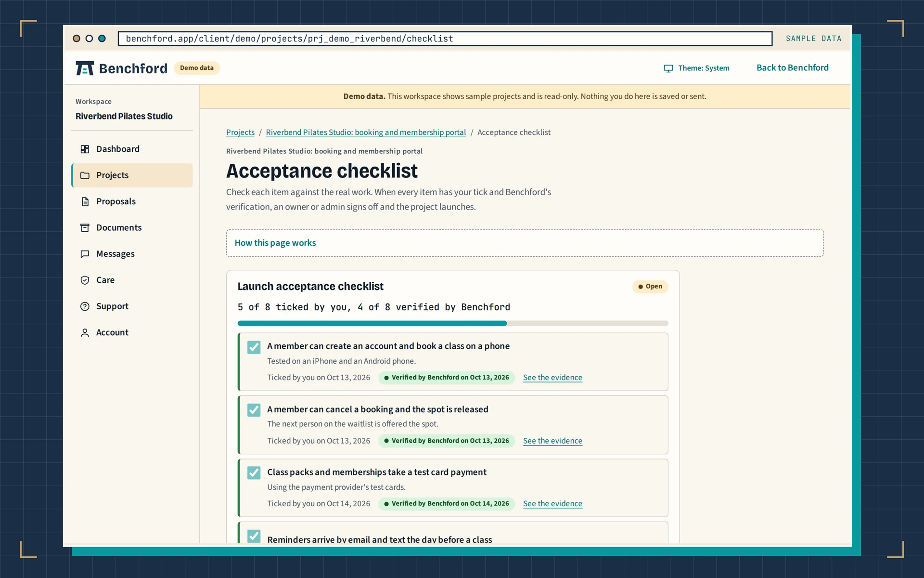Open Account from the sidebar
This screenshot has width=924, height=578.
tap(132, 333)
